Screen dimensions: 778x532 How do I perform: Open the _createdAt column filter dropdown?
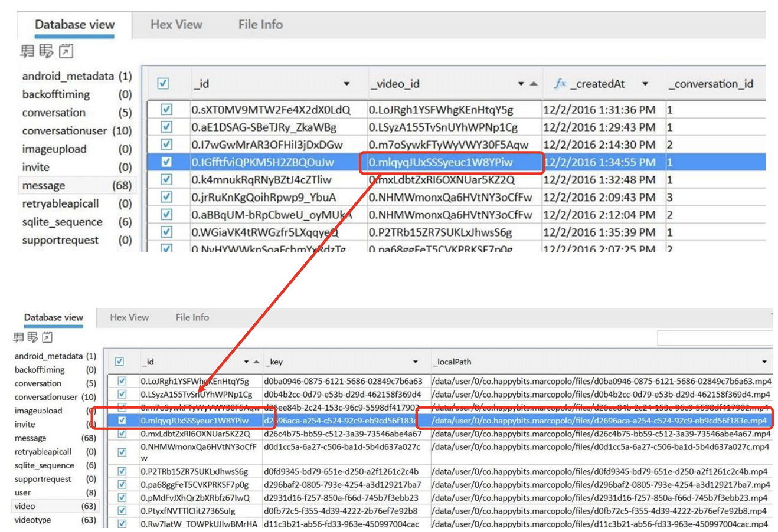[645, 84]
